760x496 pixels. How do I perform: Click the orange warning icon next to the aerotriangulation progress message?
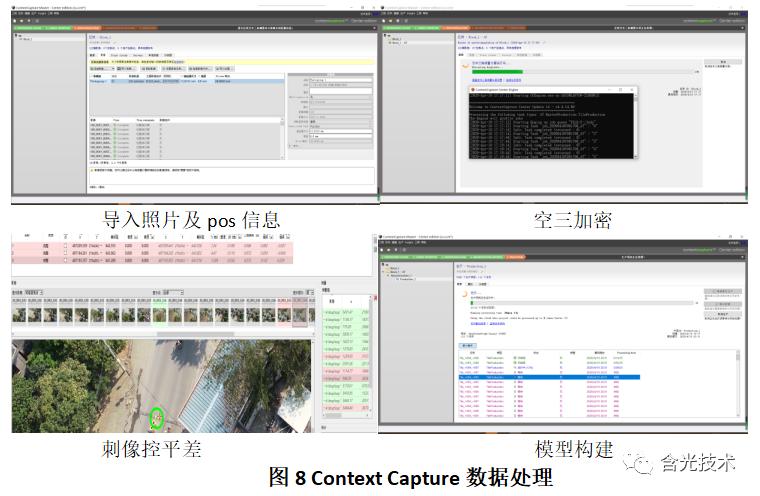tap(465, 65)
